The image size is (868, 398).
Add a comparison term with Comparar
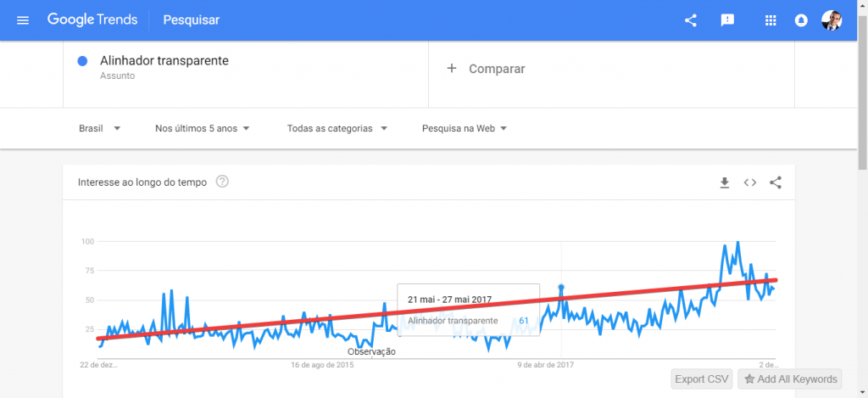pos(486,69)
